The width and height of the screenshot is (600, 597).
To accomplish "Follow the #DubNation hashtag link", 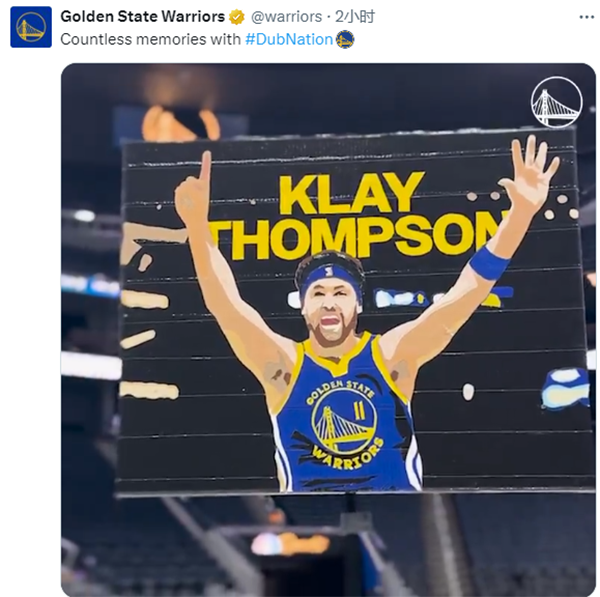I will click(289, 39).
